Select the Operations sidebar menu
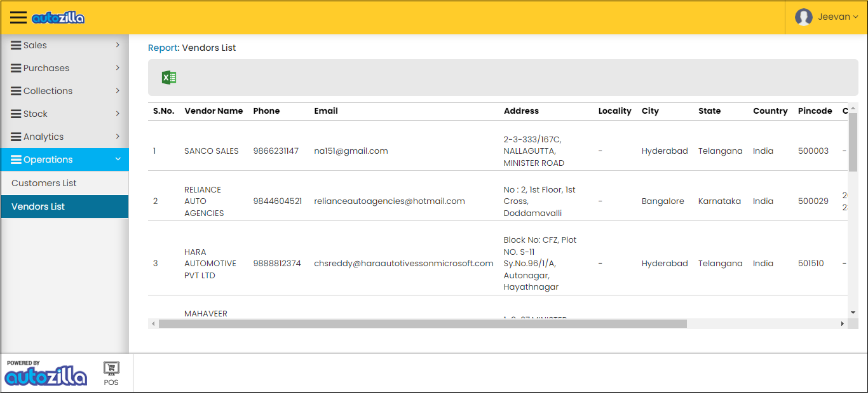The width and height of the screenshot is (868, 399). pyautogui.click(x=65, y=159)
